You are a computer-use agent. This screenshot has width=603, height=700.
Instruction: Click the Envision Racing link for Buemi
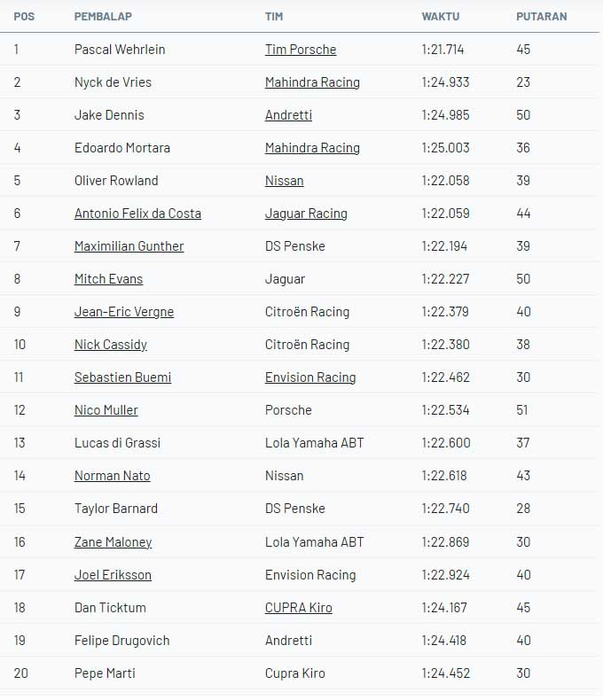[x=310, y=377]
